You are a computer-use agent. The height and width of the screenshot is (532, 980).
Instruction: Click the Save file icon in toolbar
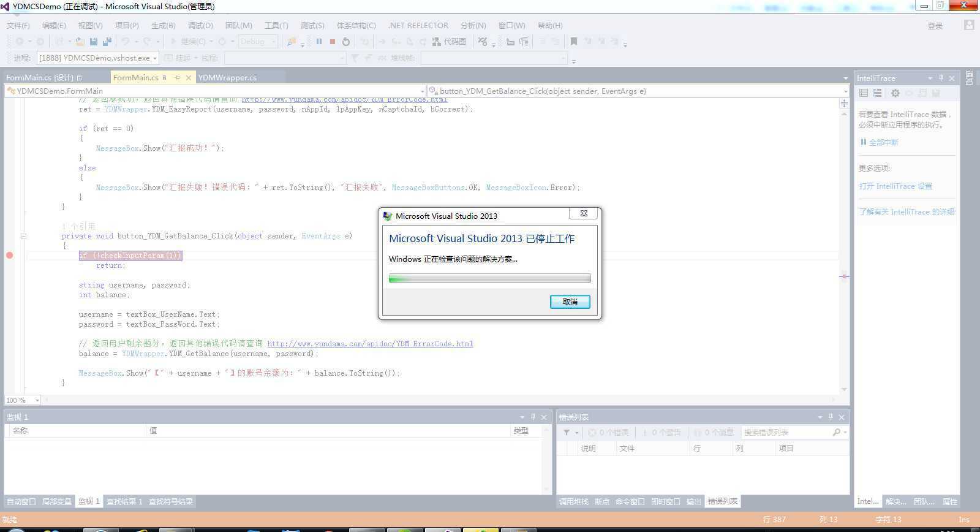[x=94, y=42]
